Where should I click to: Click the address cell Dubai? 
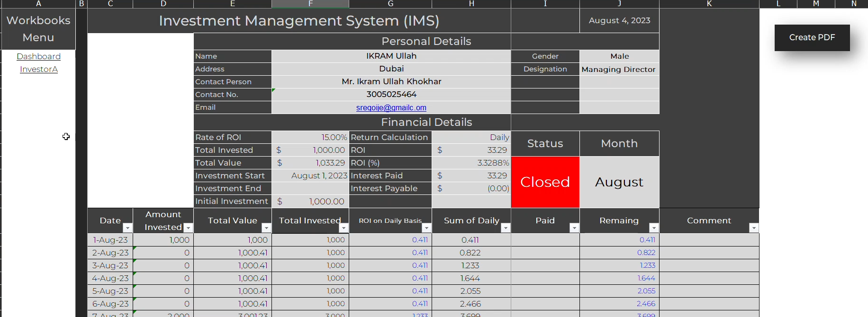tap(391, 69)
